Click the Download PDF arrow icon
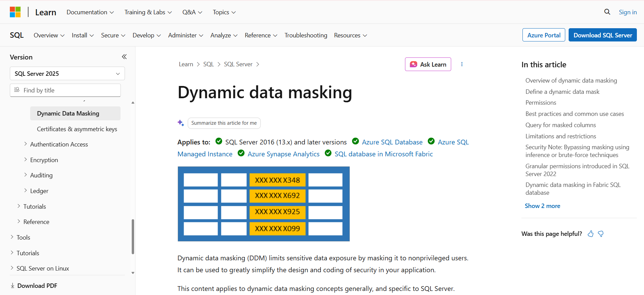Screen dimensions: 644x295 point(13,285)
